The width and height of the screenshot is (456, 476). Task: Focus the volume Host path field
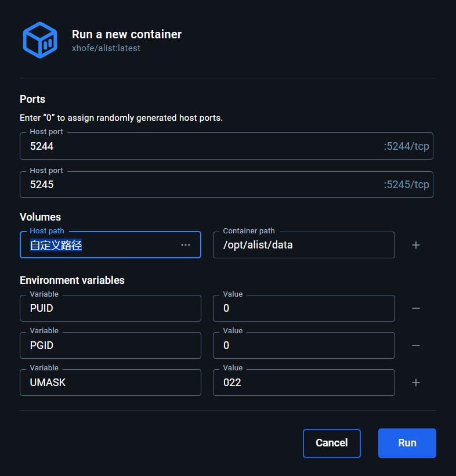coord(102,245)
